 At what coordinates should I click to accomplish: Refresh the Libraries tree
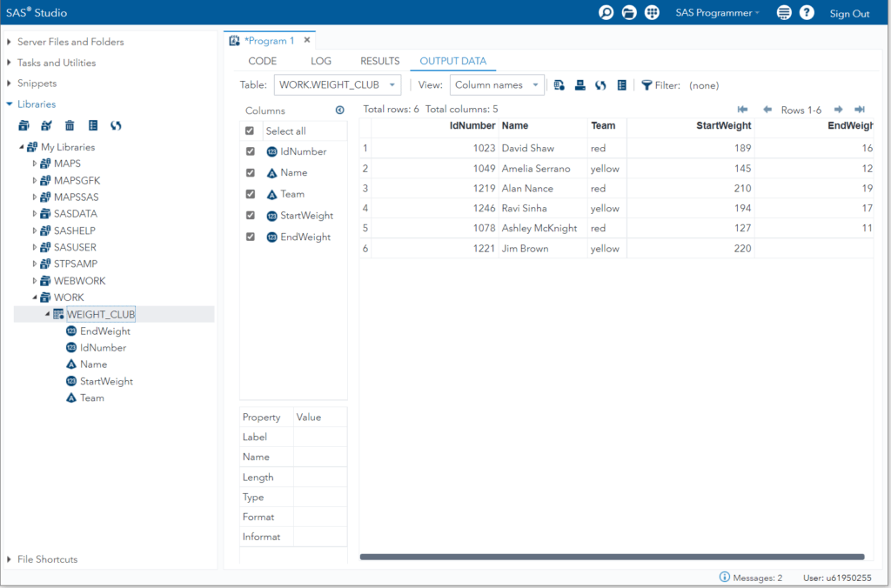tap(116, 125)
